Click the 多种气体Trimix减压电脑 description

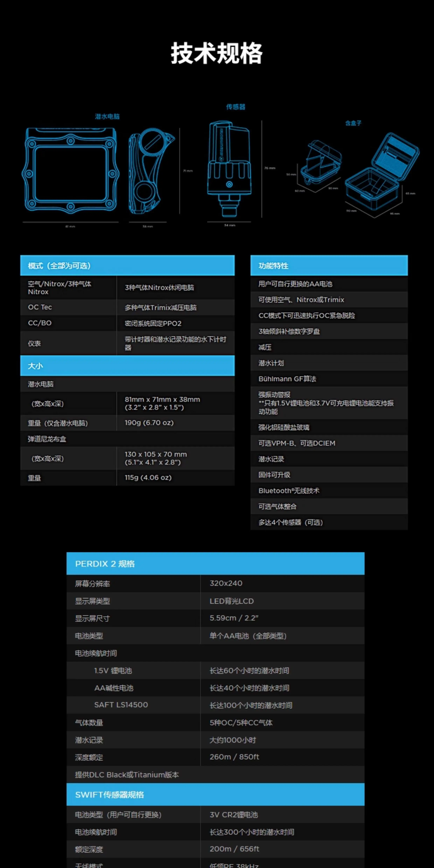(160, 308)
